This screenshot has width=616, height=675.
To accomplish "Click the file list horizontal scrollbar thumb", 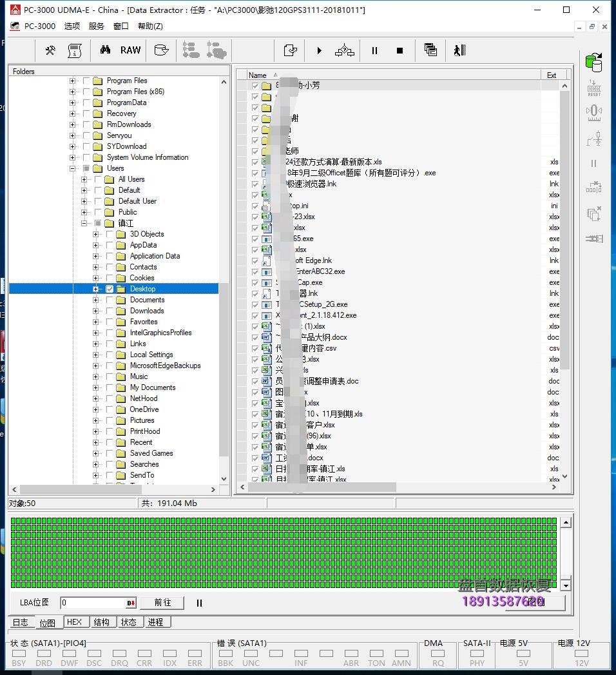I will [x=322, y=487].
